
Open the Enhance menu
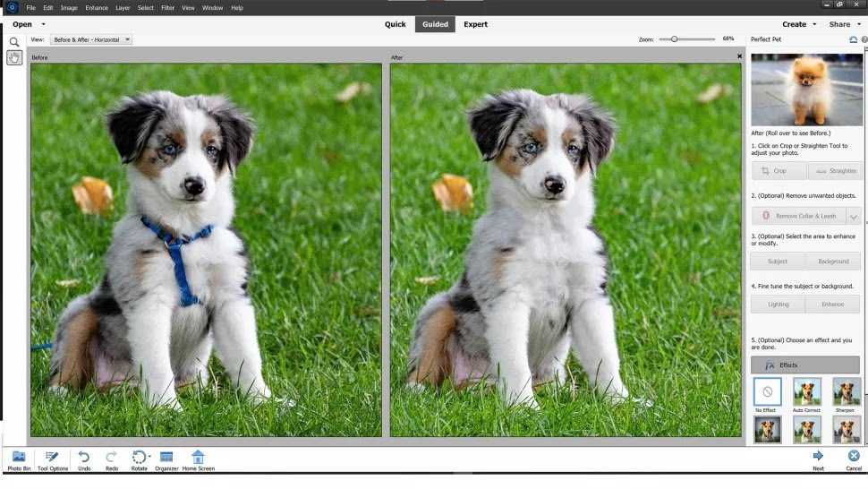coord(97,7)
